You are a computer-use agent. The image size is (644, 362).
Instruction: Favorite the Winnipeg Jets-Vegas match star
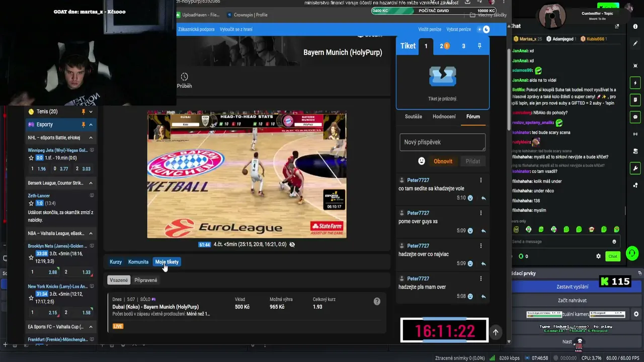[x=31, y=158]
